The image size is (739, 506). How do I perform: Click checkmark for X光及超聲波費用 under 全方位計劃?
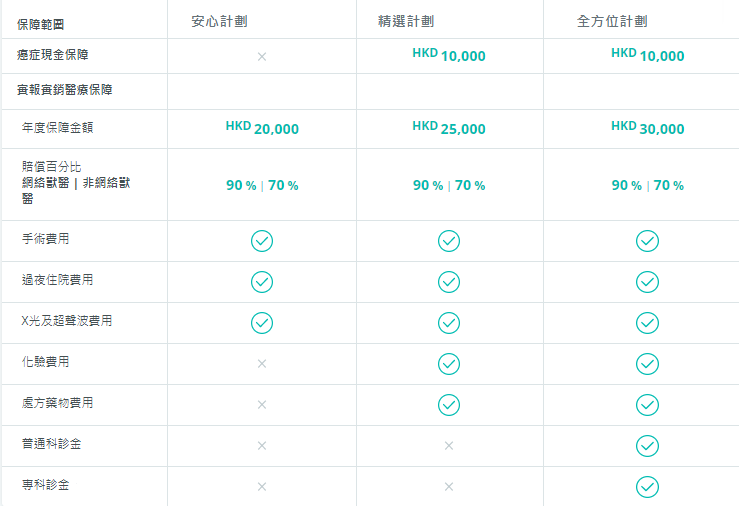pyautogui.click(x=647, y=323)
